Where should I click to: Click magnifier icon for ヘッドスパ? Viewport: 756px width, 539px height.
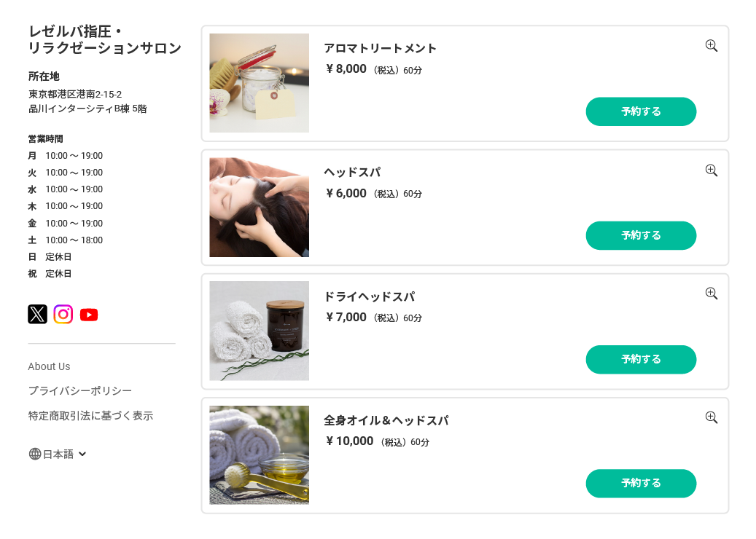click(x=712, y=170)
